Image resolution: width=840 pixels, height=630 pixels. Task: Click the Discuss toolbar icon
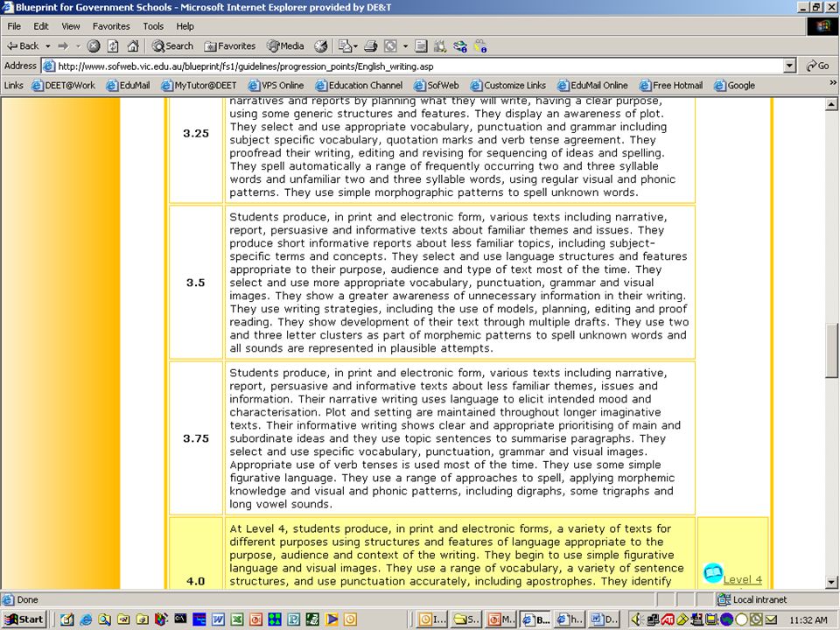point(421,46)
